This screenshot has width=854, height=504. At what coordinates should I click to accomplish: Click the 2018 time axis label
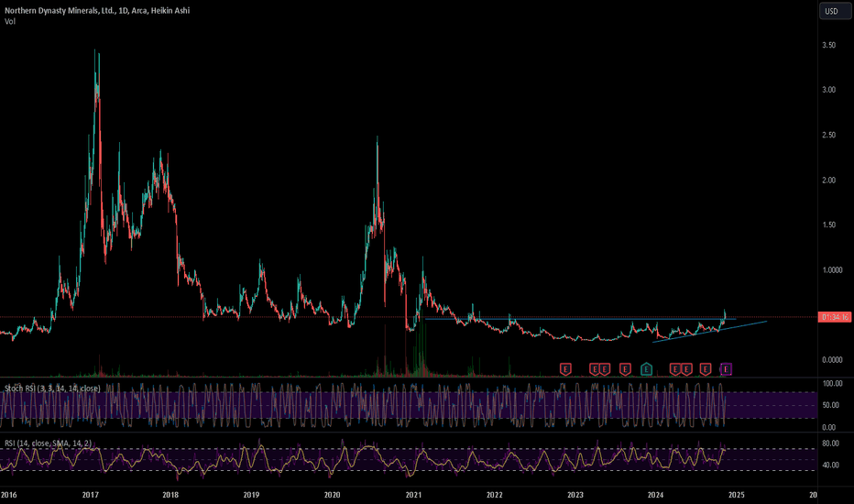(170, 495)
